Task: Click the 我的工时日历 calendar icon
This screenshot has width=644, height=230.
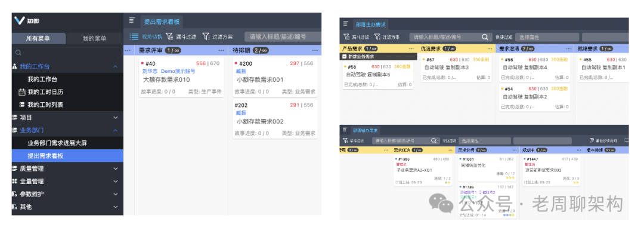Action: tap(22, 92)
